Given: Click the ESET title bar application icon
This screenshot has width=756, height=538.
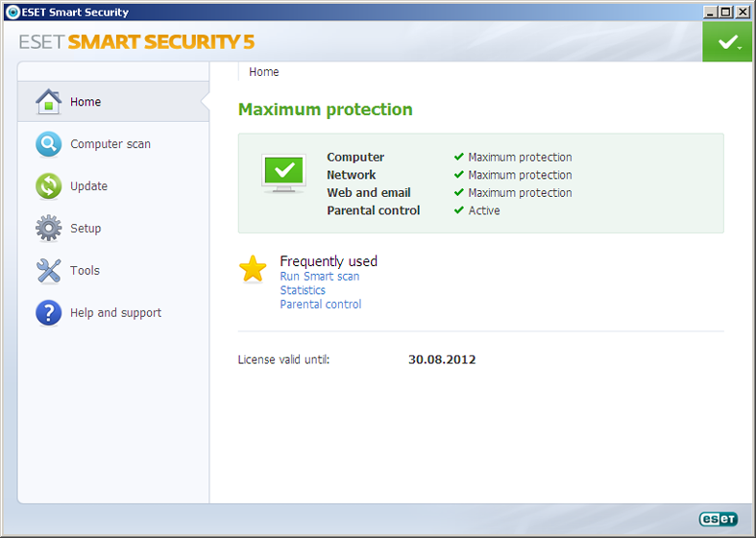Looking at the screenshot, I should coord(12,12).
